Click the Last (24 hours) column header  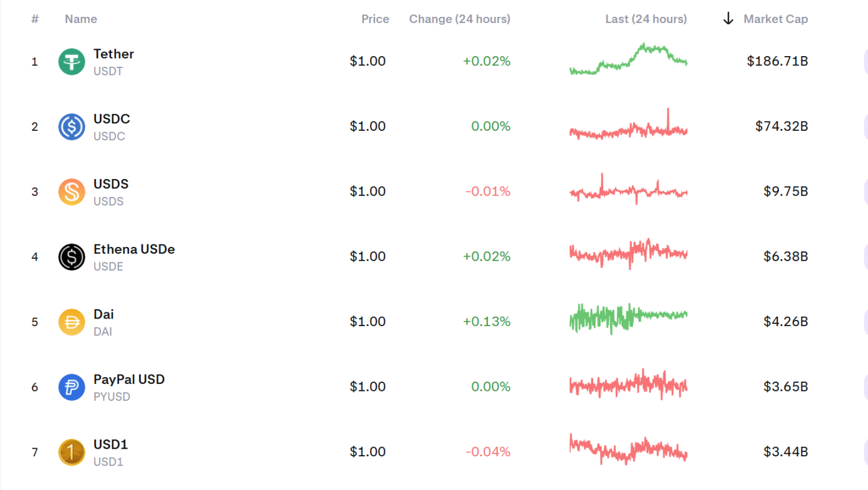[646, 19]
